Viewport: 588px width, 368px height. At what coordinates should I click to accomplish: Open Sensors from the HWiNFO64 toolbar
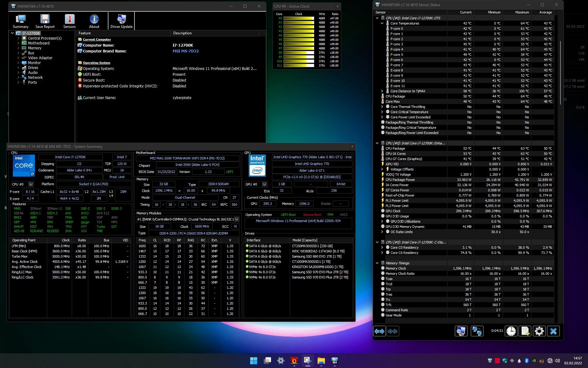[70, 21]
